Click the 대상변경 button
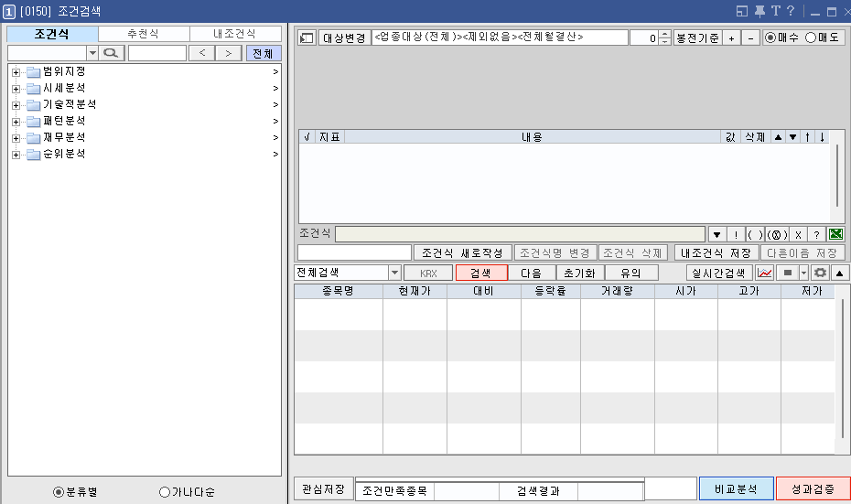 tap(344, 38)
